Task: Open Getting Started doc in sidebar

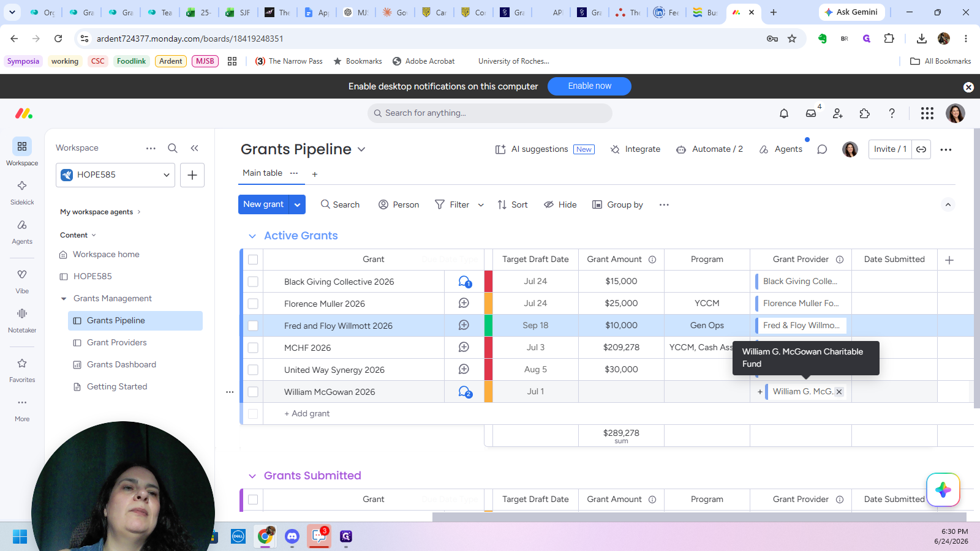Action: tap(117, 387)
